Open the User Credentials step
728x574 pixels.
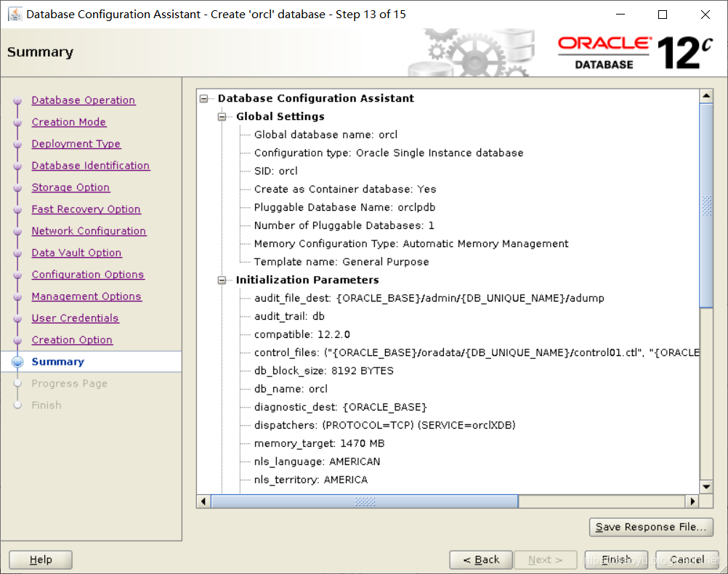click(76, 318)
